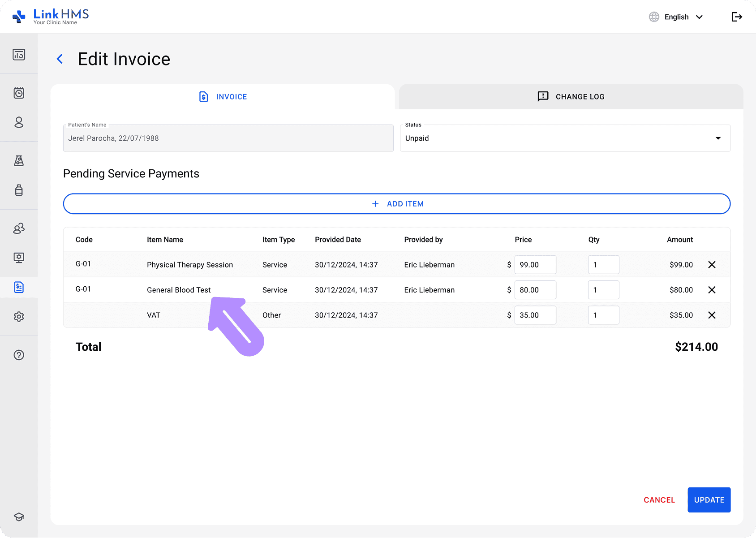Open Settings via the gear icon

(x=19, y=317)
